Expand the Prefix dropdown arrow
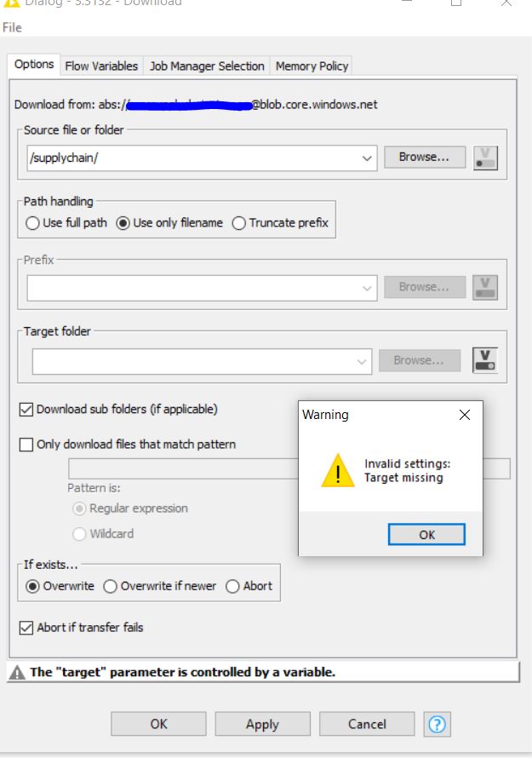This screenshot has height=758, width=532. tap(367, 288)
